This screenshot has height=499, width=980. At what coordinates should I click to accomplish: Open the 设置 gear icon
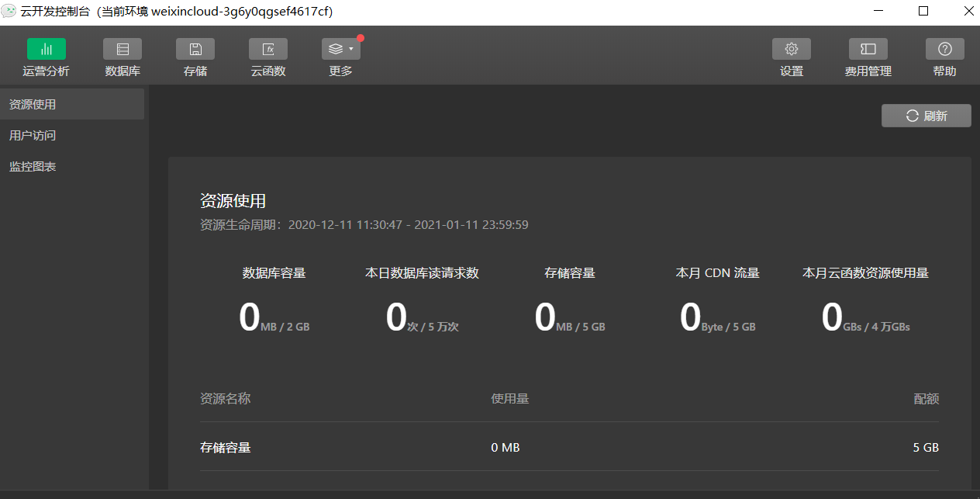tap(792, 49)
